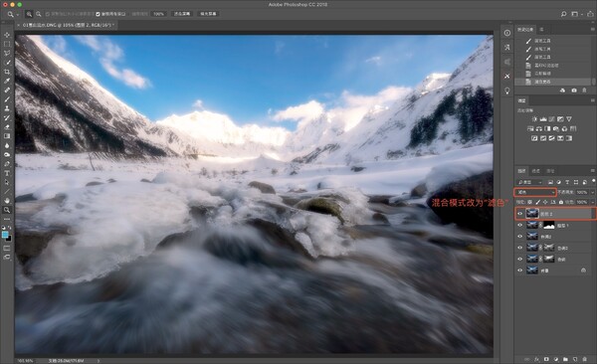
Task: Select the Lasso tool
Action: [7, 54]
